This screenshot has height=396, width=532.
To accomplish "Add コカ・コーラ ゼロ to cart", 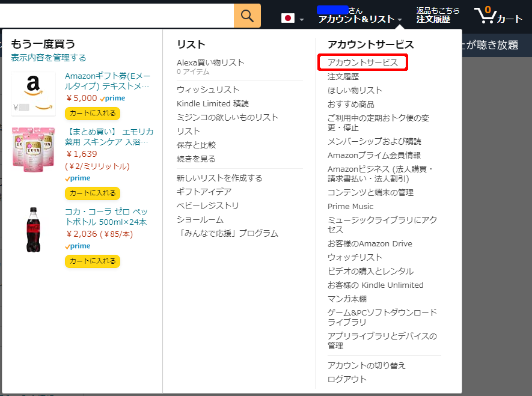I will (93, 261).
